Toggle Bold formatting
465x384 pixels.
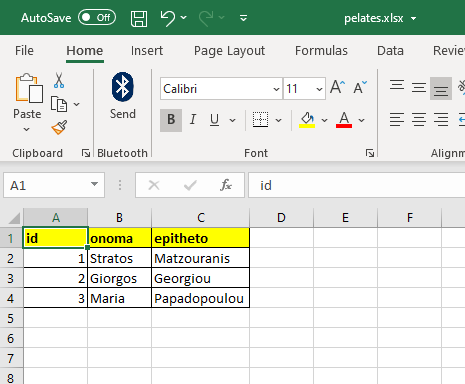tap(171, 120)
